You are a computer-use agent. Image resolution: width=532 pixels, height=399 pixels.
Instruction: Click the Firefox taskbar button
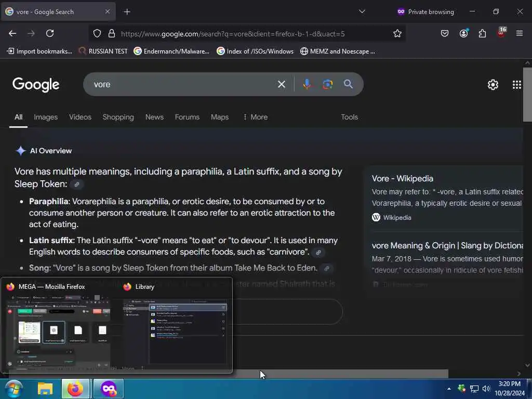[75, 389]
